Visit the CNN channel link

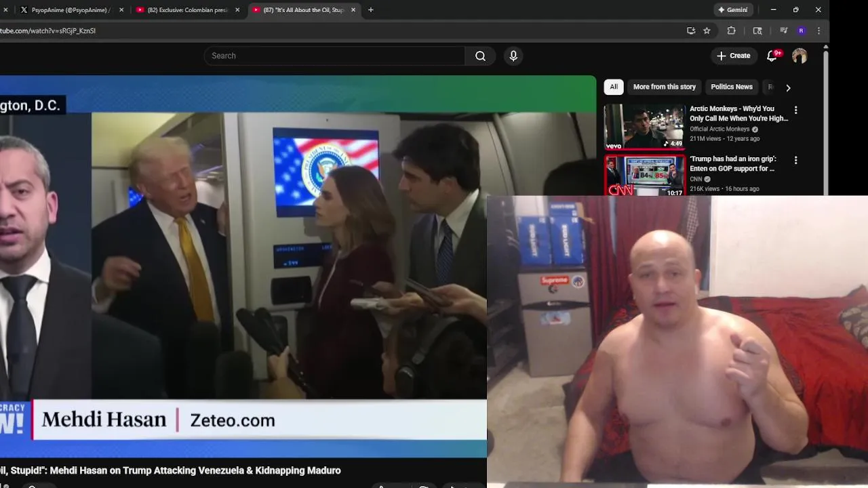(x=696, y=179)
